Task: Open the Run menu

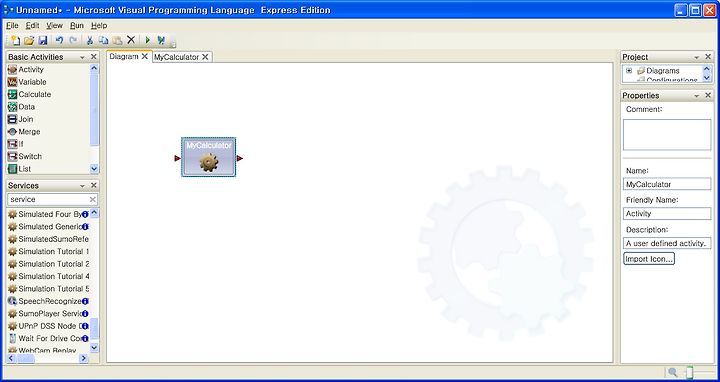Action: coord(77,26)
